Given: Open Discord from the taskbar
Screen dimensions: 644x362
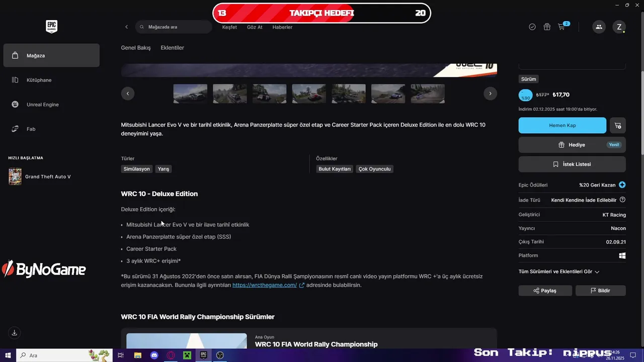Looking at the screenshot, I should (x=154, y=355).
